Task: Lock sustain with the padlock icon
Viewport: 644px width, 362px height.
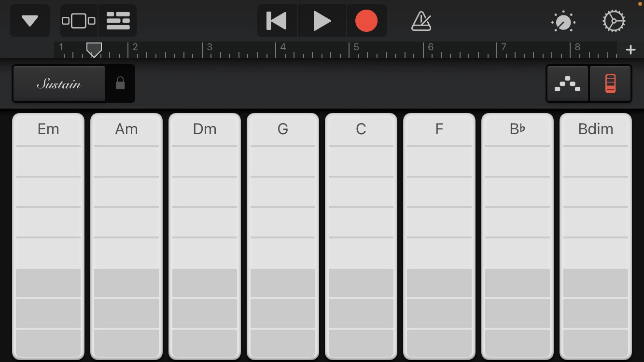Action: click(120, 84)
